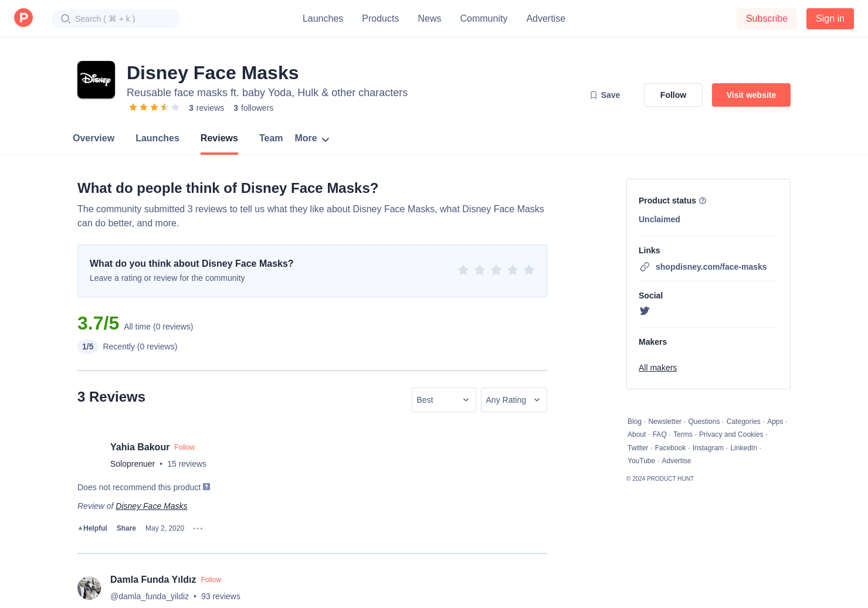Image resolution: width=868 pixels, height=608 pixels.
Task: Open the Categories footer link
Action: point(743,422)
